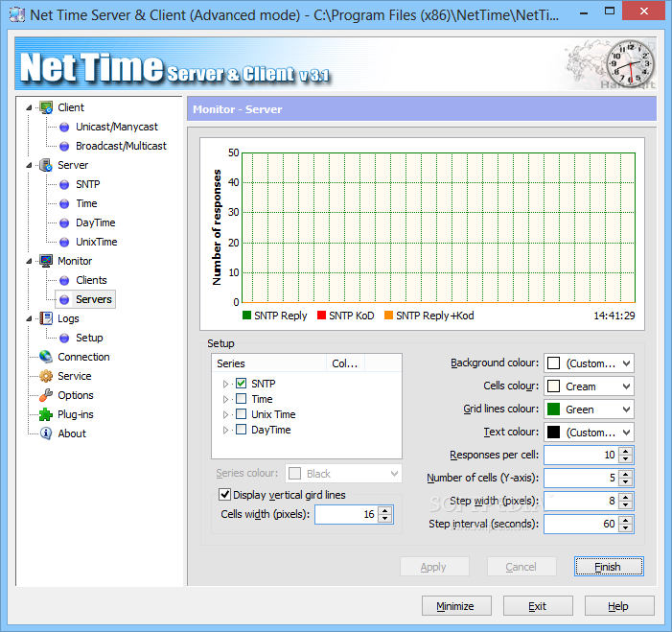Toggle Display vertical gird lines checkbox

(224, 494)
